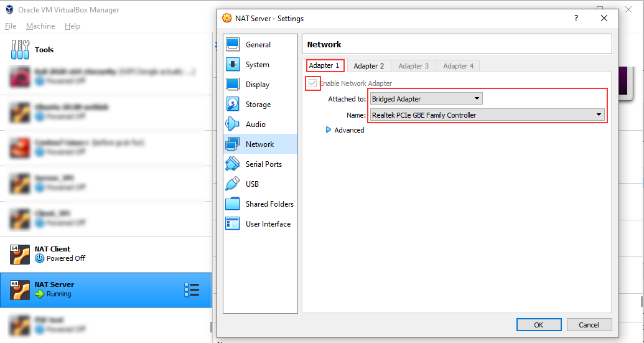The image size is (644, 343).
Task: Click NAT Server machine menu list icon
Action: 192,289
